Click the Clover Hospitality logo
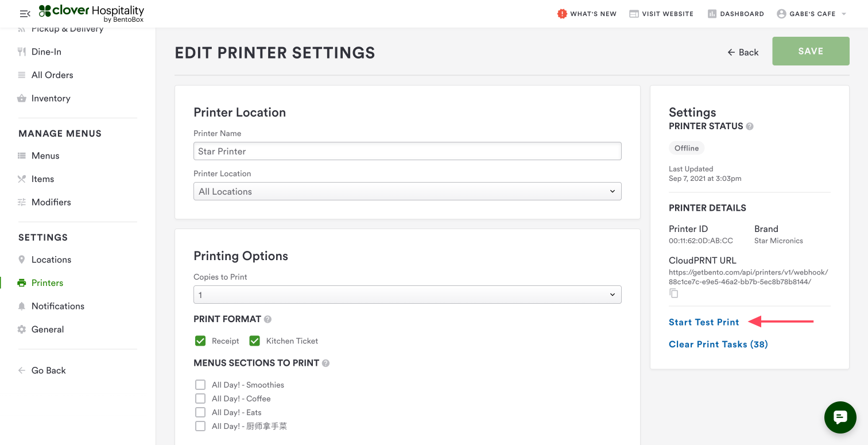The width and height of the screenshot is (868, 445). [x=92, y=13]
